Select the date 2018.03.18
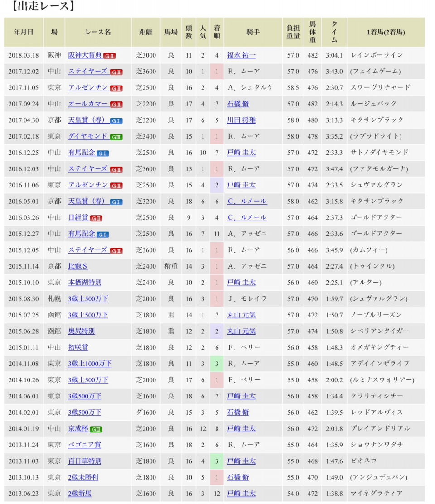The height and width of the screenshot is (504, 435). 24,55
